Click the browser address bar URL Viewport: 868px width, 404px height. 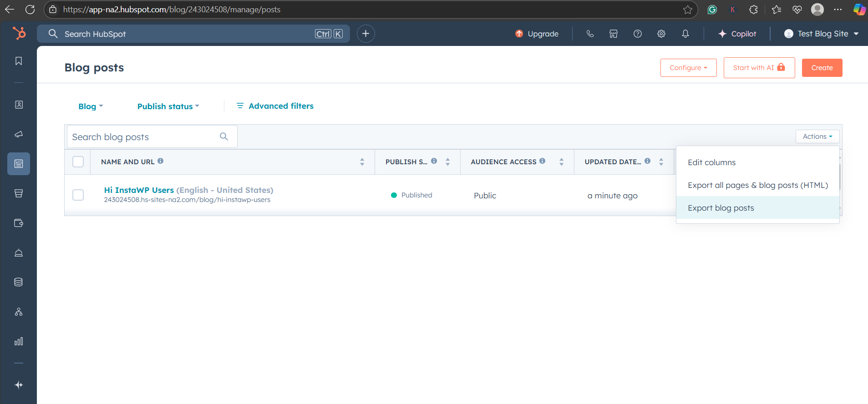(x=172, y=10)
